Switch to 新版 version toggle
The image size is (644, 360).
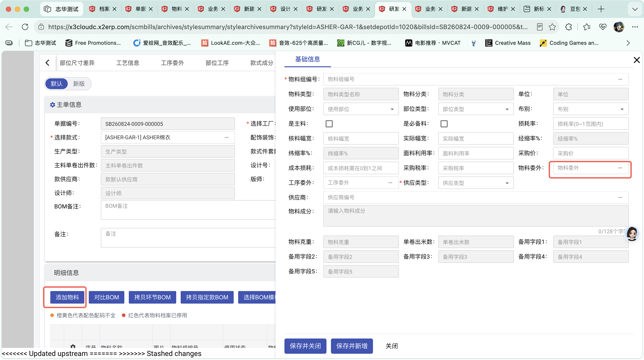tap(79, 84)
